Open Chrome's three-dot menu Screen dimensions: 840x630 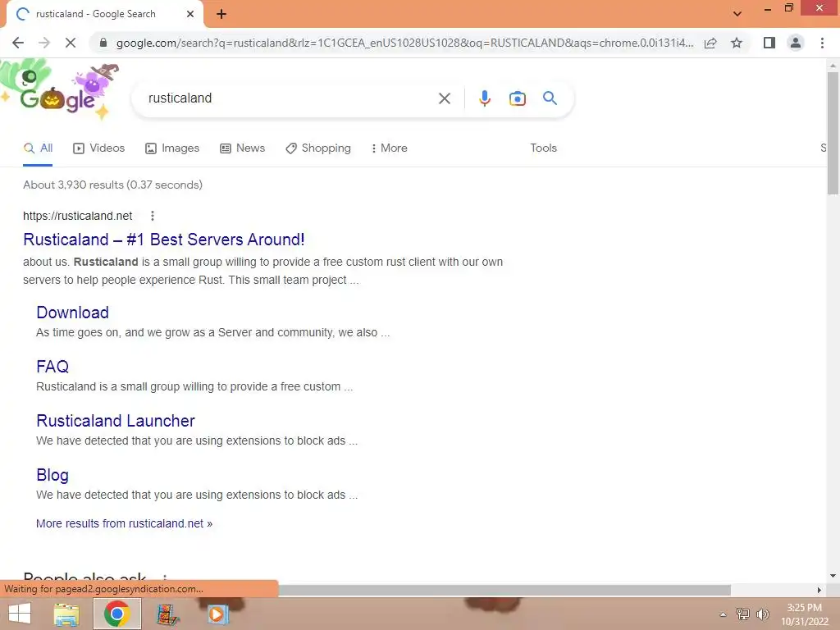[822, 43]
